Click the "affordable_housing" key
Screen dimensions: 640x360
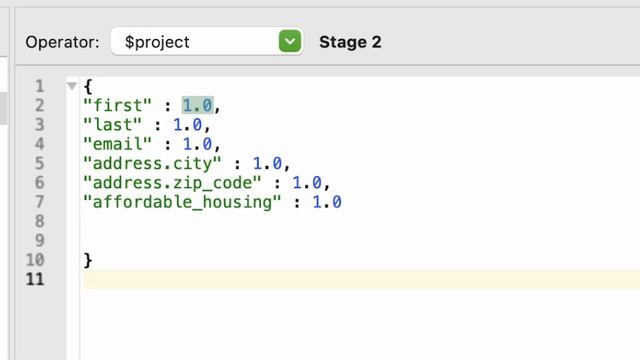coord(182,202)
